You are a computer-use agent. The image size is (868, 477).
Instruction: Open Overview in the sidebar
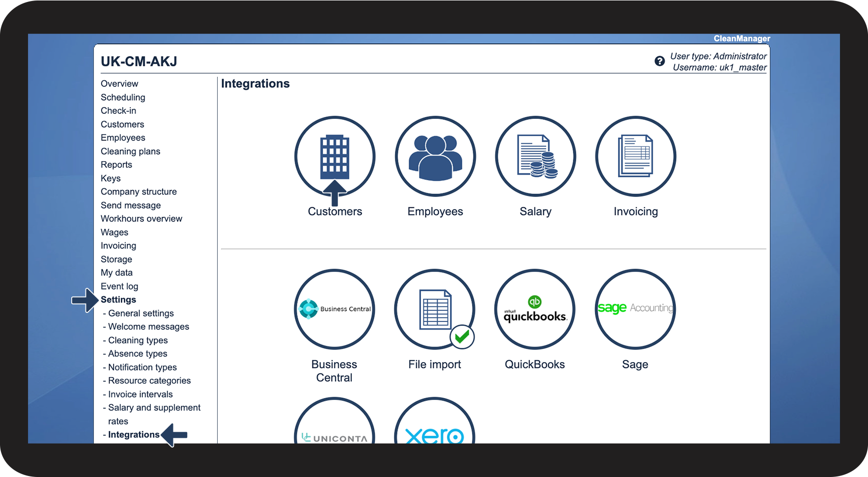pyautogui.click(x=119, y=84)
